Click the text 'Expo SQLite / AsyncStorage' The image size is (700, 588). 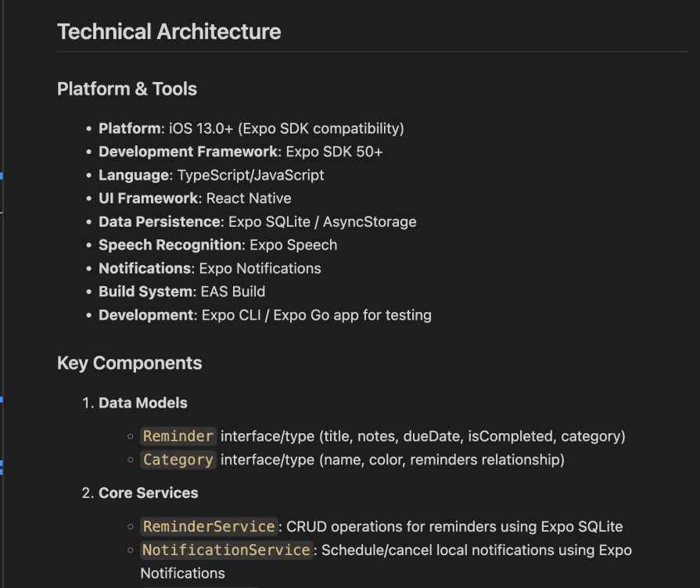[322, 222]
